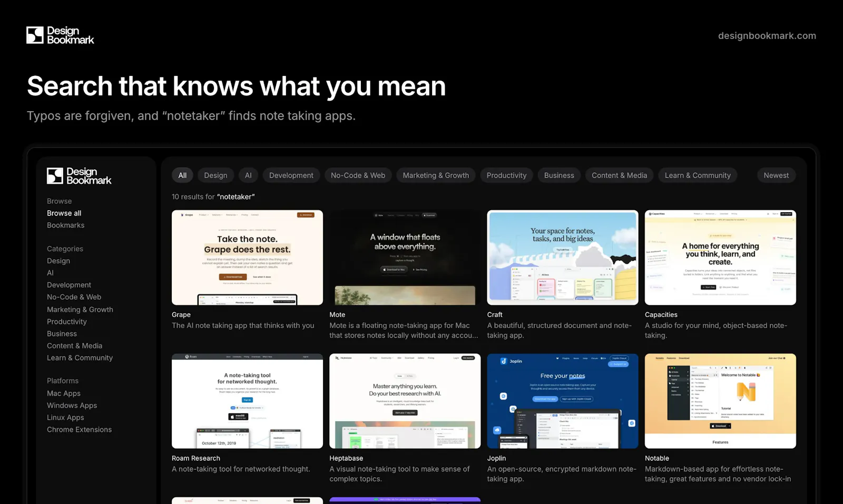
Task: Select the Design filter chip
Action: 215,175
